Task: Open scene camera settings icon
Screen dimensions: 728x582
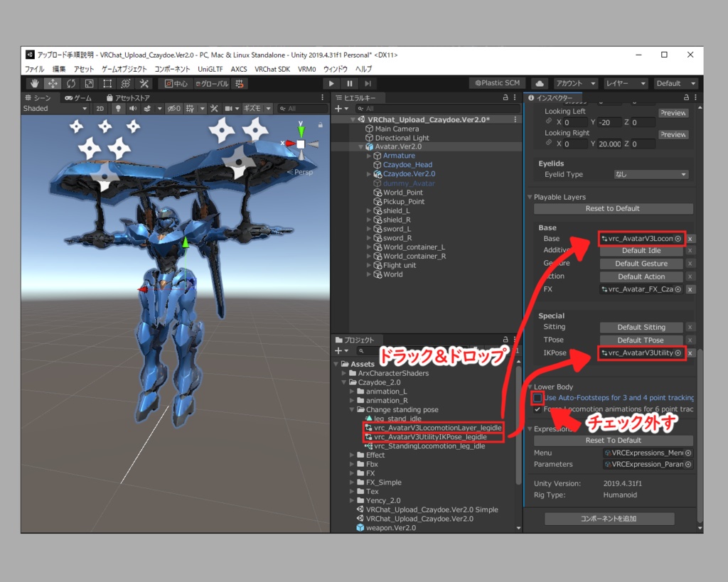Action: tap(228, 109)
